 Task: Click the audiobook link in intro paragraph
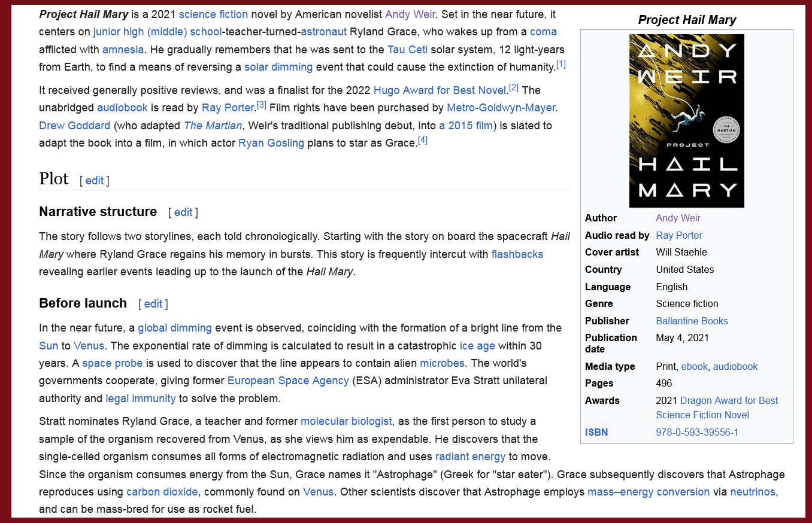(122, 108)
